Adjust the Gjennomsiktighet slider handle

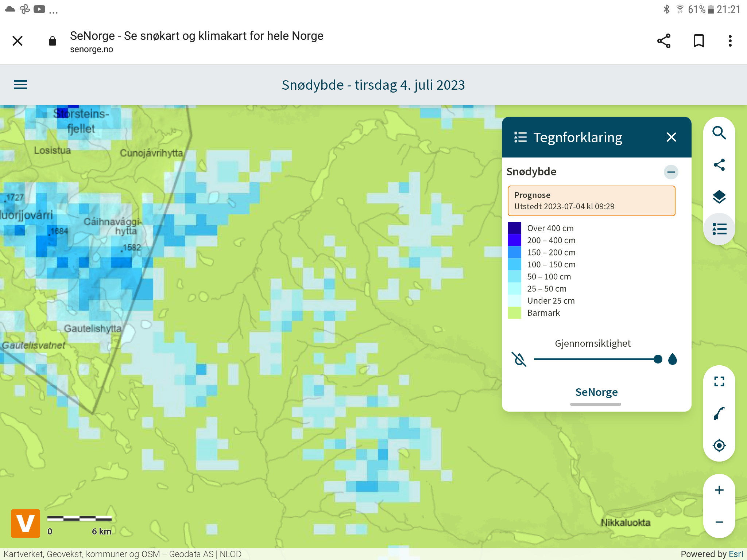[658, 359]
